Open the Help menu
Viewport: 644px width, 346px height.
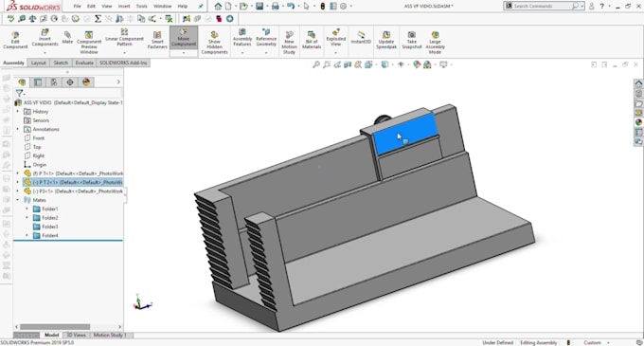coord(183,7)
